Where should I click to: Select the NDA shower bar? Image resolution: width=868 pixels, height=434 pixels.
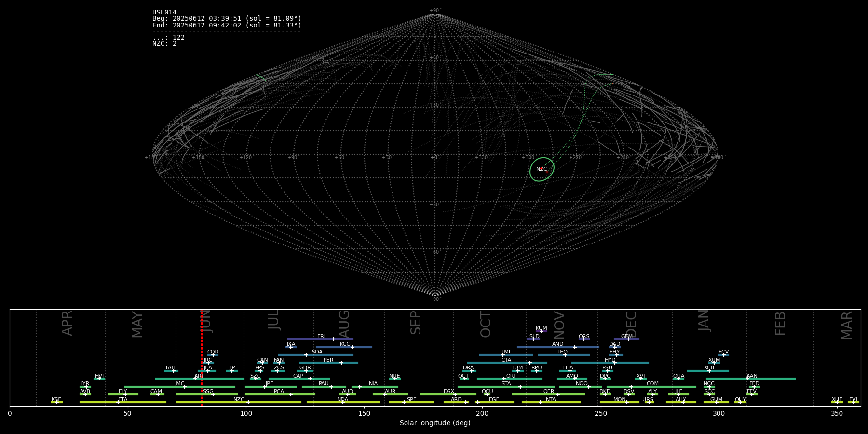[x=343, y=402]
